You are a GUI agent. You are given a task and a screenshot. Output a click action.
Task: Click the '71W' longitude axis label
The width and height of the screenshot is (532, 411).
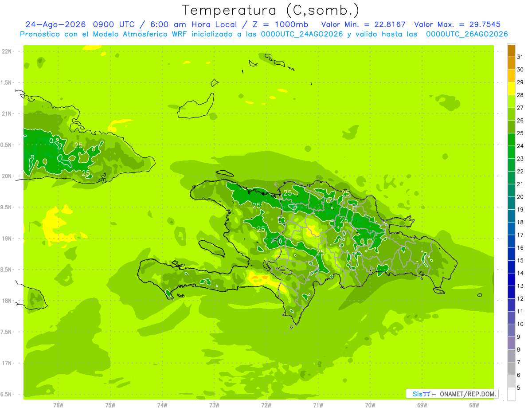[x=318, y=405]
